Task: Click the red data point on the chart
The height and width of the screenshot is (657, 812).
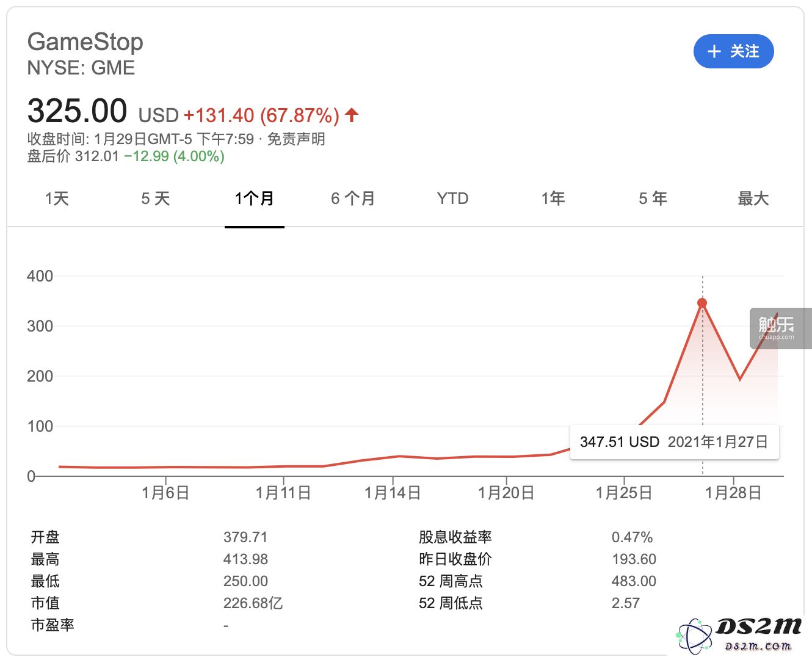Action: tap(702, 303)
